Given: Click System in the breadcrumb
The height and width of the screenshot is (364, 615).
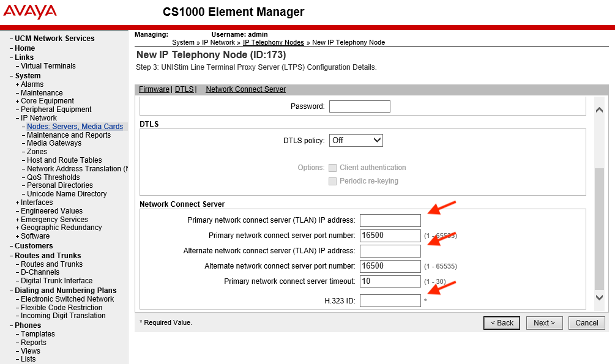Looking at the screenshot, I should click(x=183, y=42).
